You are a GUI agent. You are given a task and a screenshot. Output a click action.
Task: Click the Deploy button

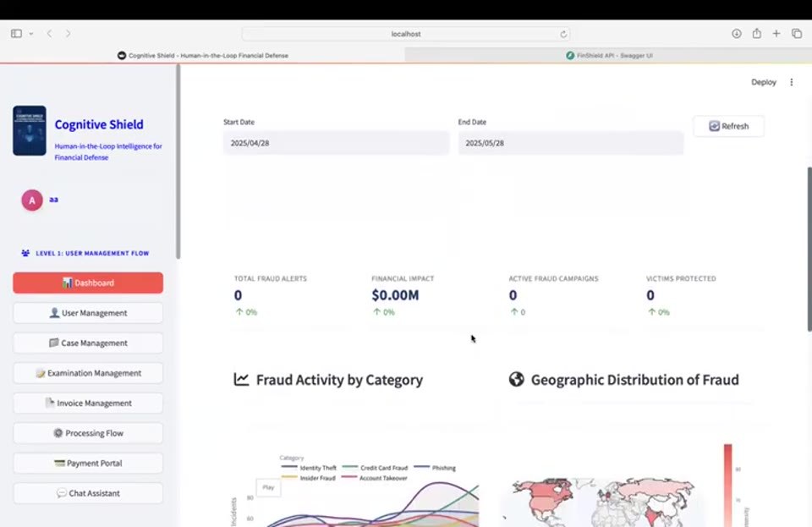click(764, 82)
